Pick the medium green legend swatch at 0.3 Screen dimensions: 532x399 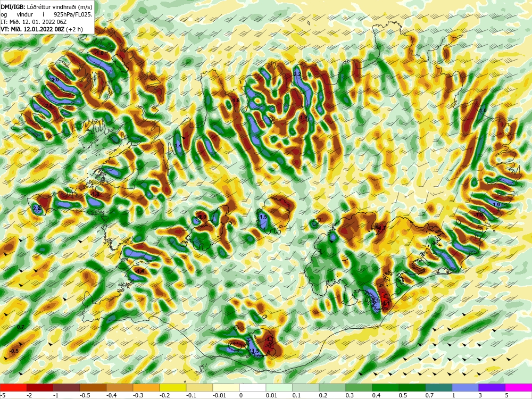pos(359,388)
